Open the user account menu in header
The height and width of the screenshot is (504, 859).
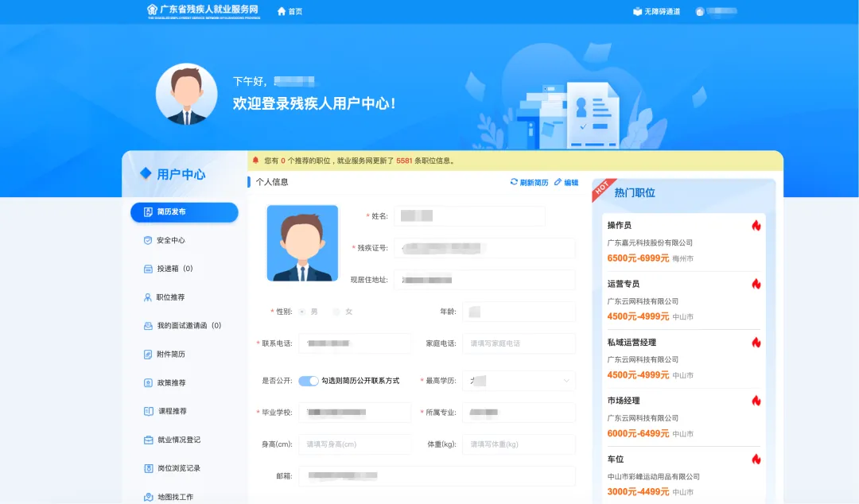[716, 11]
